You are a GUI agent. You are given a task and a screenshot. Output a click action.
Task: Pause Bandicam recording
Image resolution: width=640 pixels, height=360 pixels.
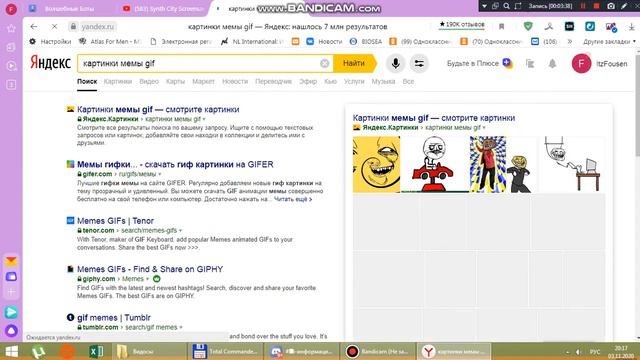(x=583, y=6)
